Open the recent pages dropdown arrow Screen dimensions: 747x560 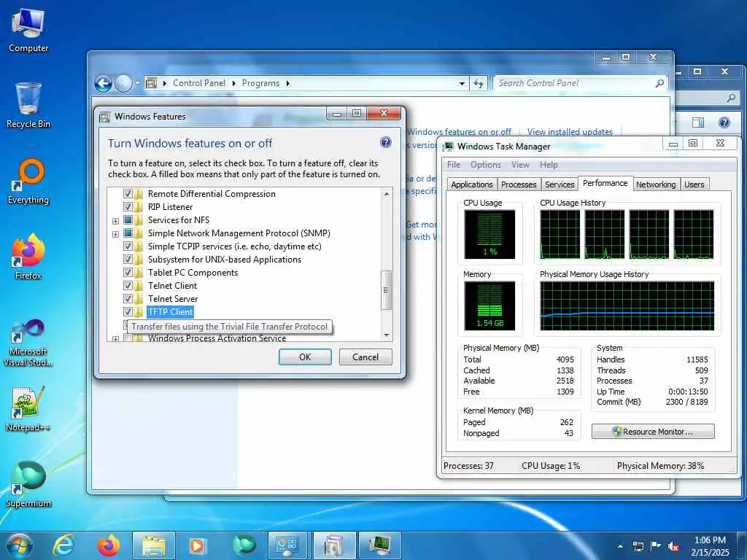[137, 83]
